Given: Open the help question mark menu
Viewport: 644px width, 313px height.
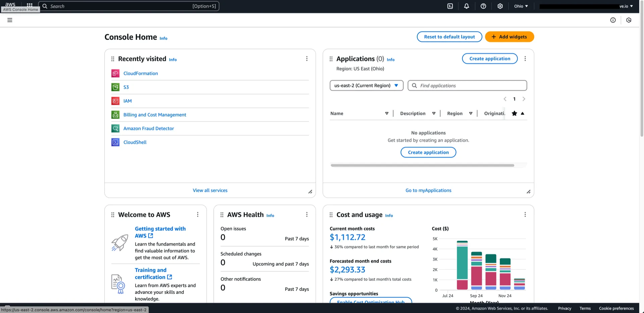Looking at the screenshot, I should point(483,6).
